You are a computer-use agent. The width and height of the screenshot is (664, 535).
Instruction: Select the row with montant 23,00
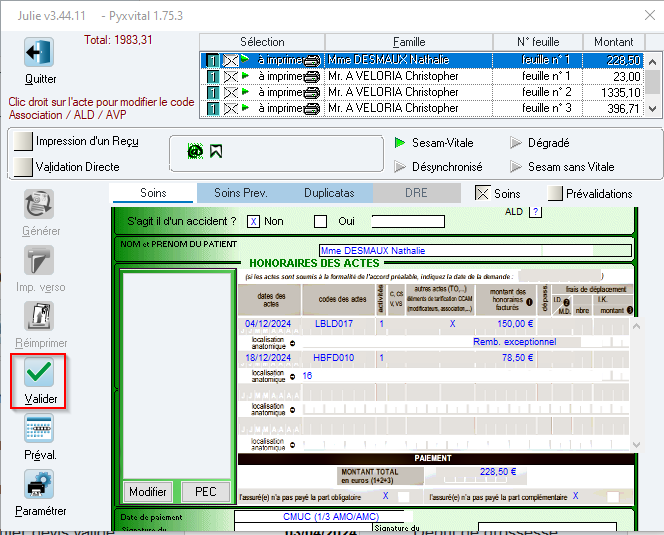[x=422, y=77]
